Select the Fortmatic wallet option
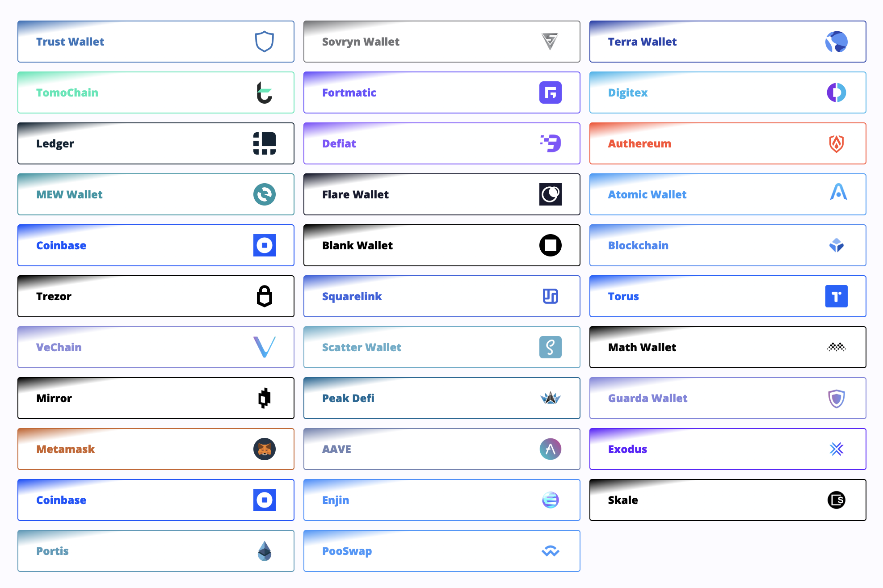Viewport: 883px width, 588px height. pyautogui.click(x=441, y=92)
